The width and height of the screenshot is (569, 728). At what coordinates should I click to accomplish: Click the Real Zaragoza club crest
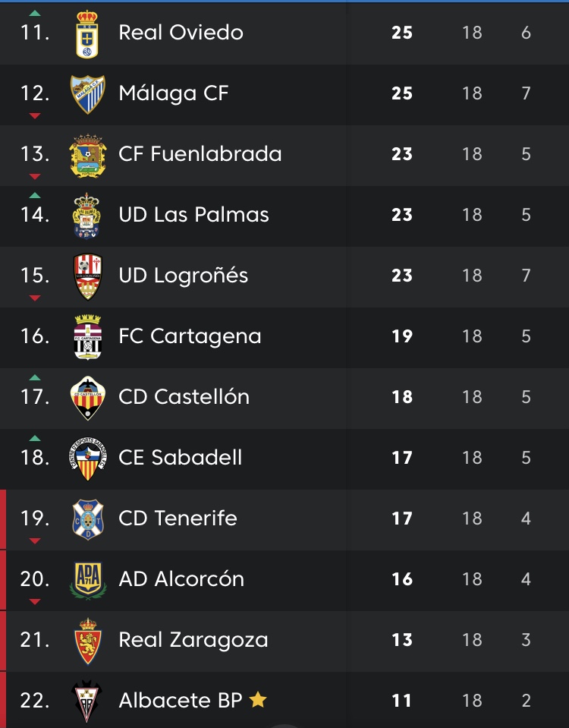pyautogui.click(x=88, y=641)
